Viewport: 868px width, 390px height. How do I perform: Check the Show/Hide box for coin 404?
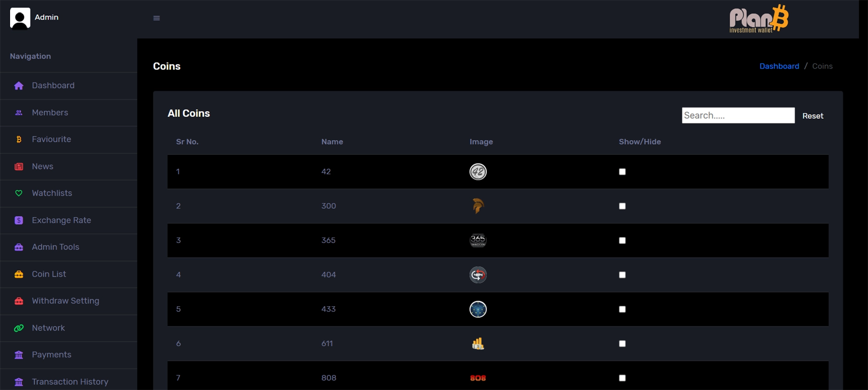point(622,275)
